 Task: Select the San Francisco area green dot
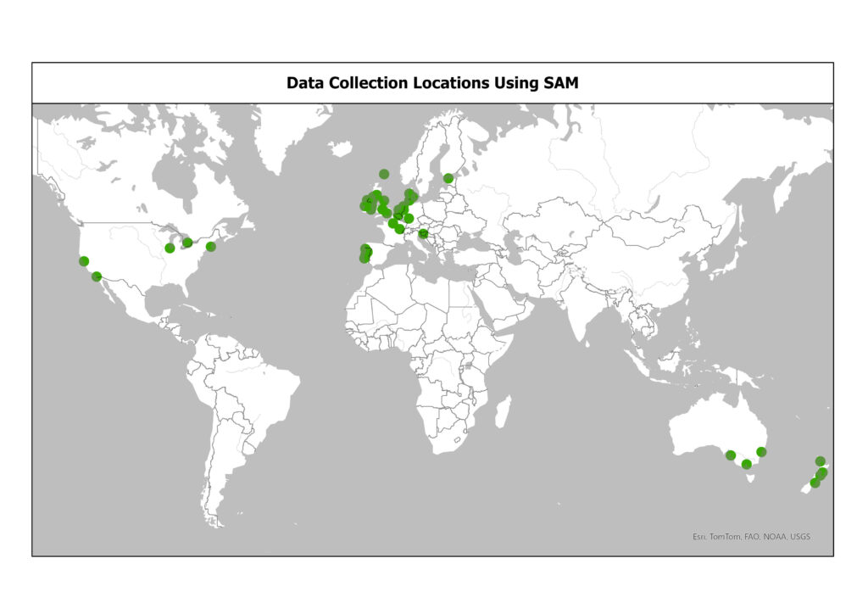tap(84, 261)
